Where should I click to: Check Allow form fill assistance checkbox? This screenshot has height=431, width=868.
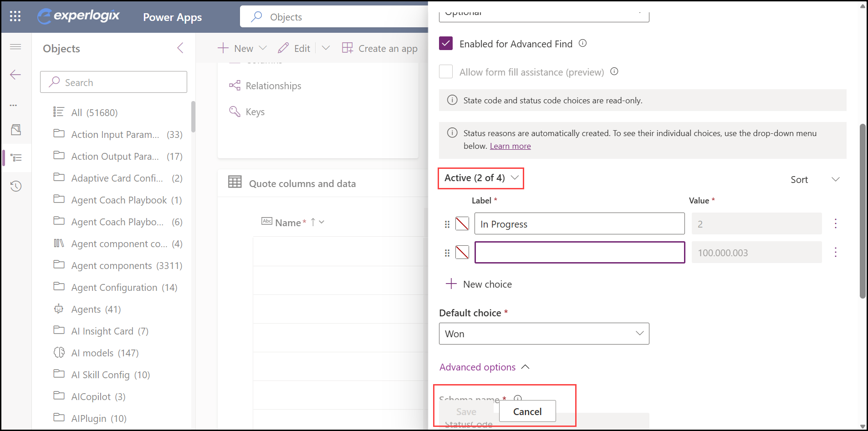pyautogui.click(x=446, y=71)
